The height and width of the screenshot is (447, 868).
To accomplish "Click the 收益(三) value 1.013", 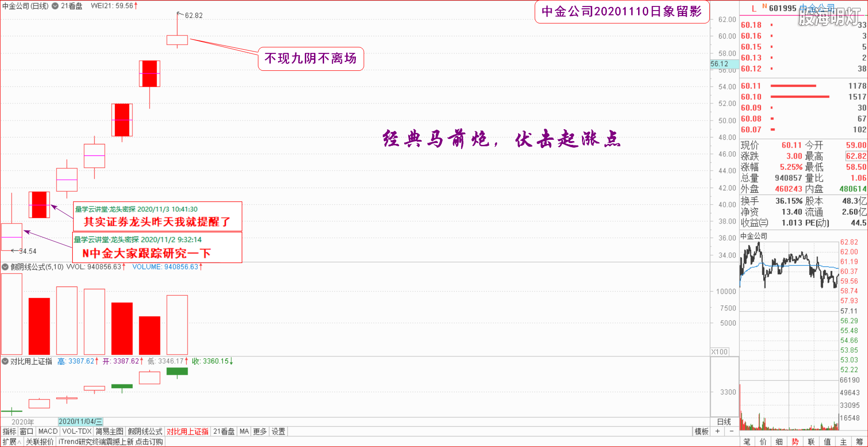I will [x=792, y=223].
